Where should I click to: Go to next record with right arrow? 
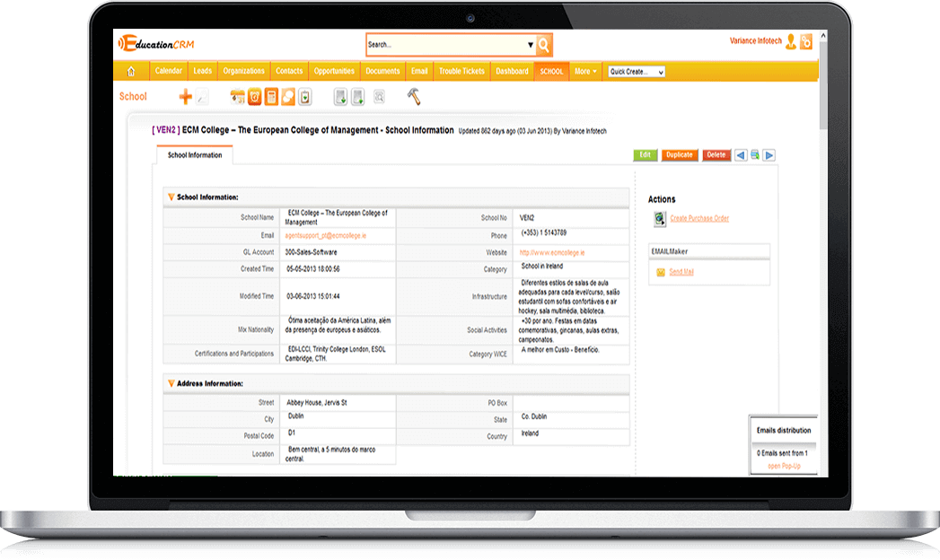(x=769, y=155)
